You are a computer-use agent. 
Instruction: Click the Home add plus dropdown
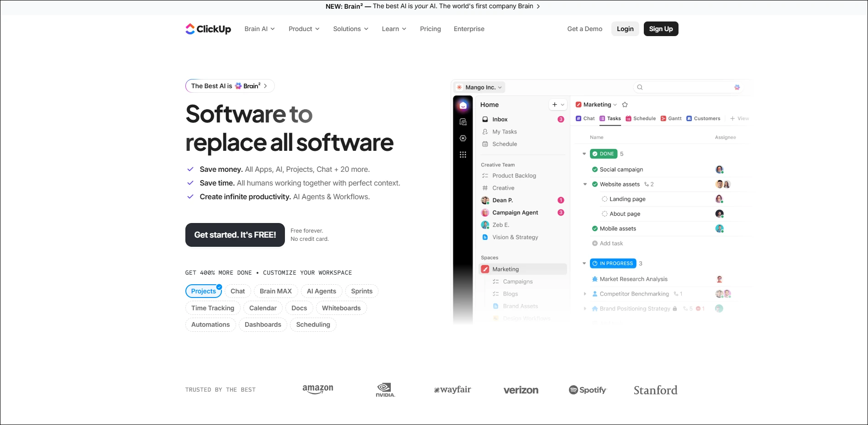point(558,105)
